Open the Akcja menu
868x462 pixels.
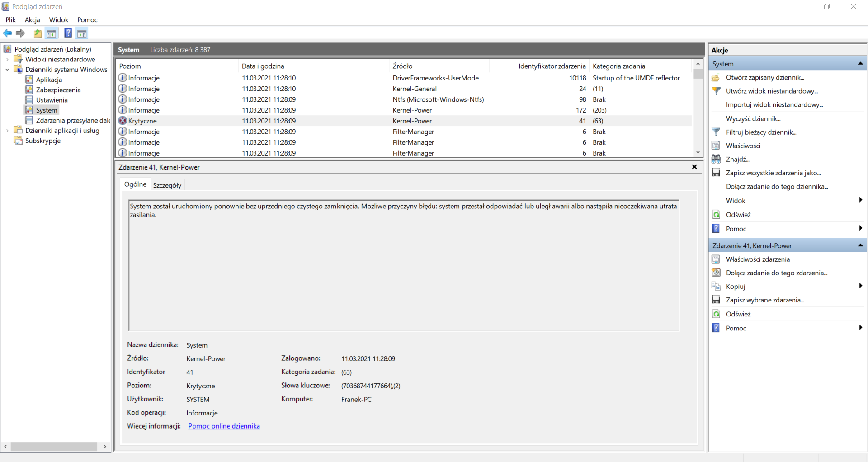(x=32, y=20)
